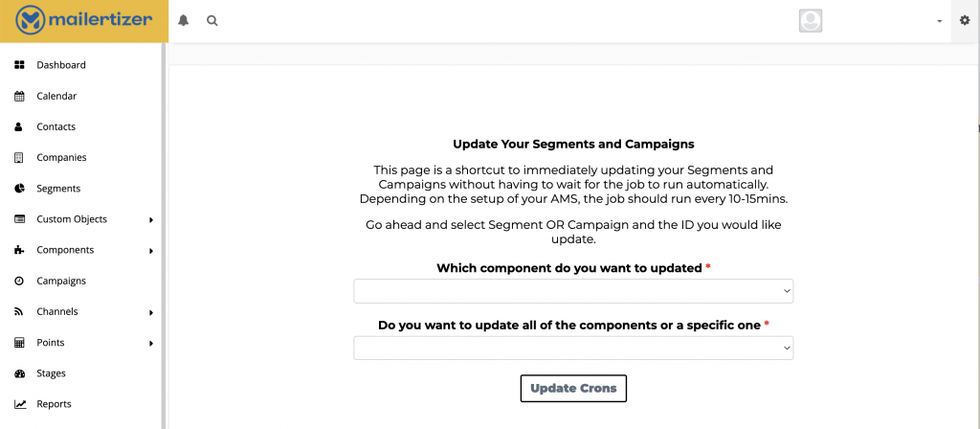Screen dimensions: 980x429
Task: Click the search magnifier icon
Action: [x=212, y=21]
